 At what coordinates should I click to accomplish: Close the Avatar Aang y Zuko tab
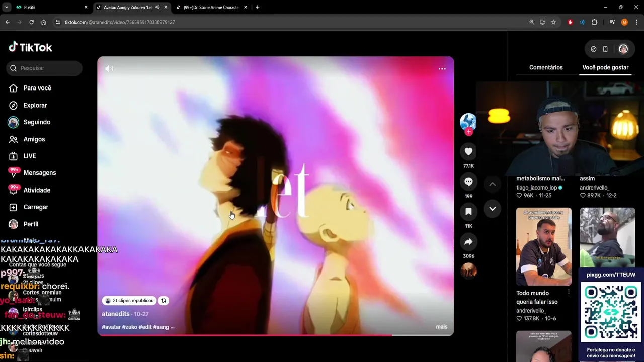[x=166, y=8]
